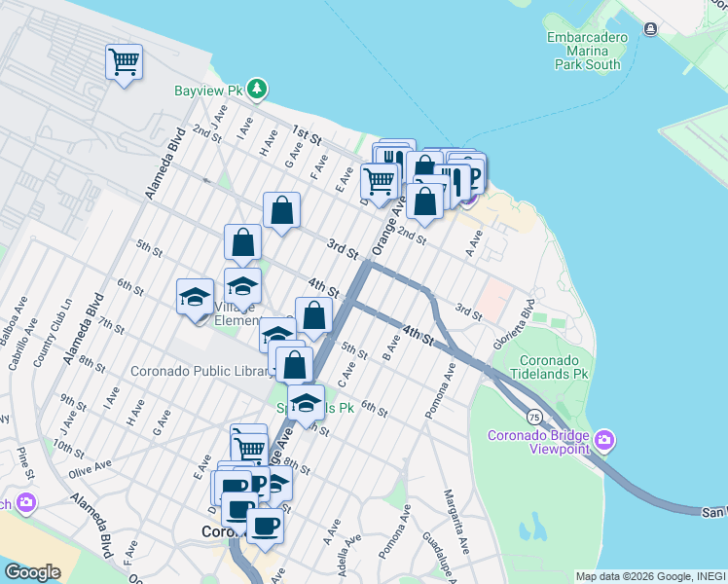Select the Glorietta Blvd street label
728x584 pixels.
pos(515,324)
